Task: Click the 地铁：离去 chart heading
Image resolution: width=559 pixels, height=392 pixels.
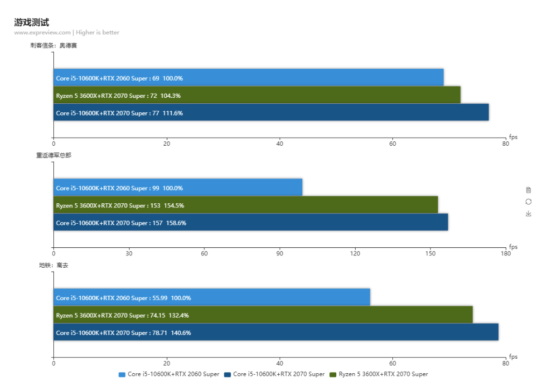Action: coord(53,265)
